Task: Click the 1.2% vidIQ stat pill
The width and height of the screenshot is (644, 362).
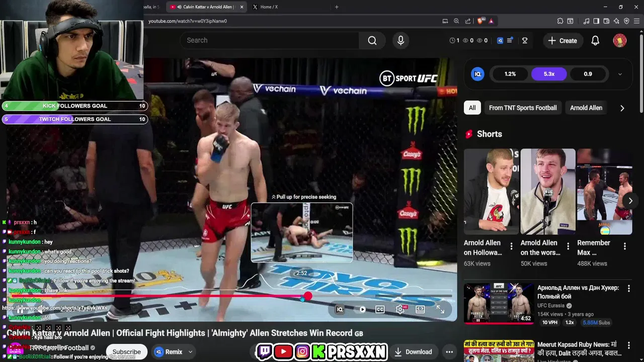Action: pos(510,74)
